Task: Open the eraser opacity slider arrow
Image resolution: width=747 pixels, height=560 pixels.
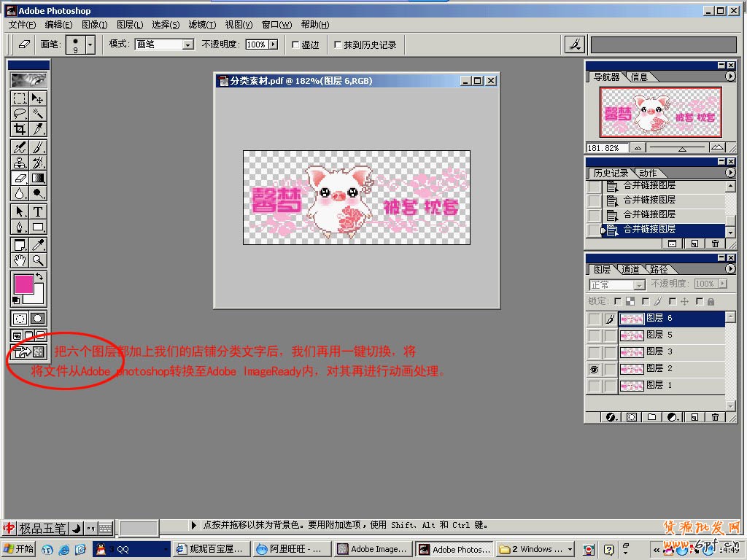Action: click(x=273, y=44)
